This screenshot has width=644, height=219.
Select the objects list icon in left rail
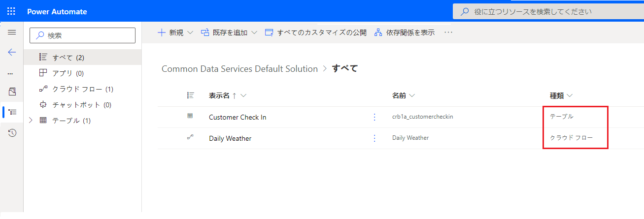(13, 112)
